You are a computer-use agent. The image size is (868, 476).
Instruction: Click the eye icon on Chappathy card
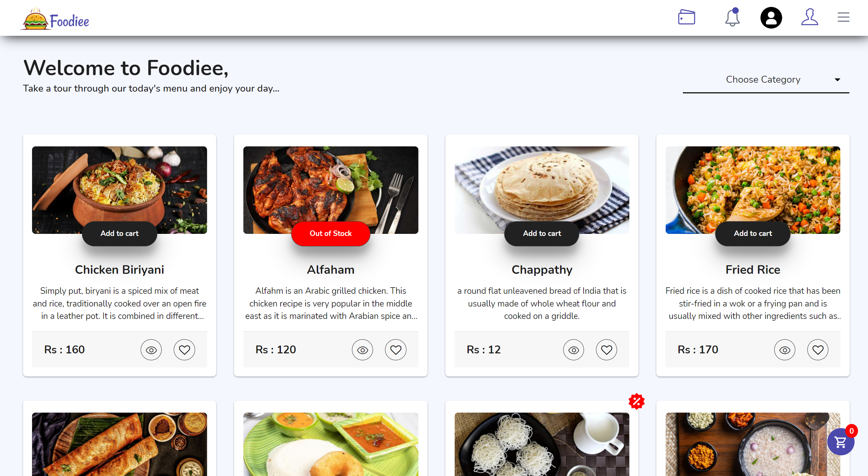[573, 349]
